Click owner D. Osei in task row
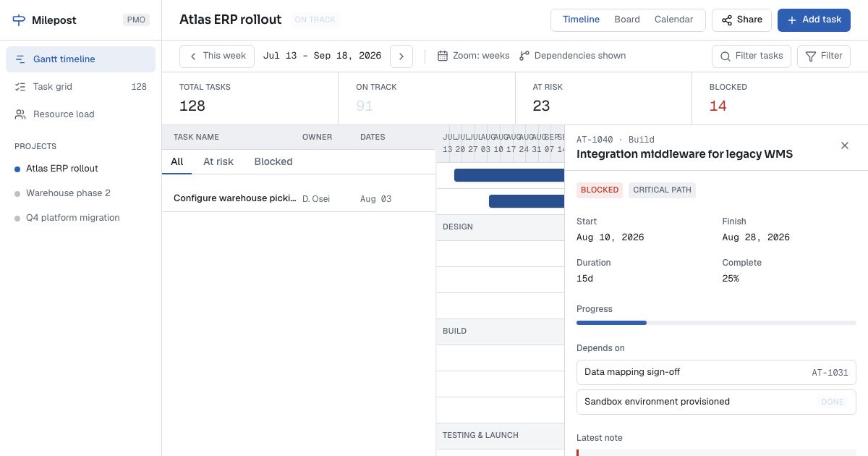The height and width of the screenshot is (456, 868). (x=316, y=199)
